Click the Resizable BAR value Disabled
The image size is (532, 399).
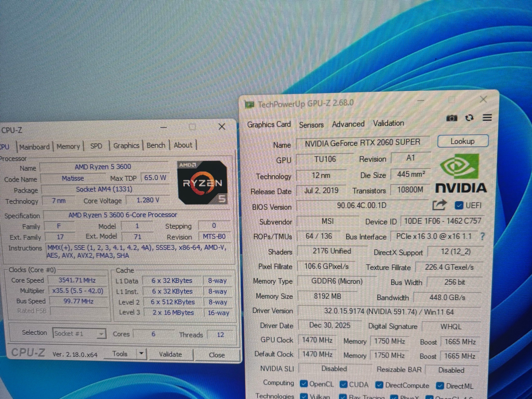click(x=451, y=370)
